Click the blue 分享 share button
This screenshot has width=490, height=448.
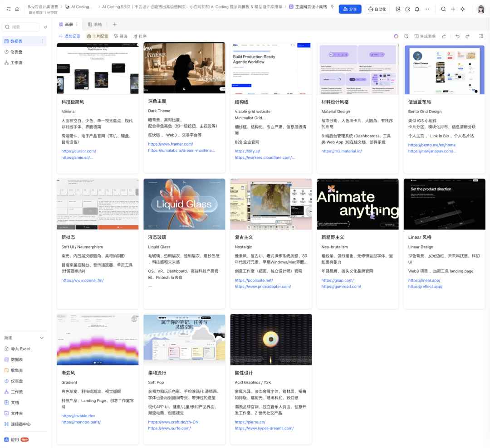pyautogui.click(x=350, y=9)
